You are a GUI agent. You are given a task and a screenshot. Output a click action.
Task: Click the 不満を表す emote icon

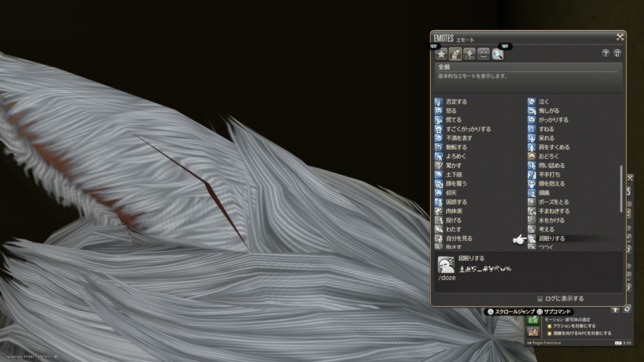pos(438,138)
